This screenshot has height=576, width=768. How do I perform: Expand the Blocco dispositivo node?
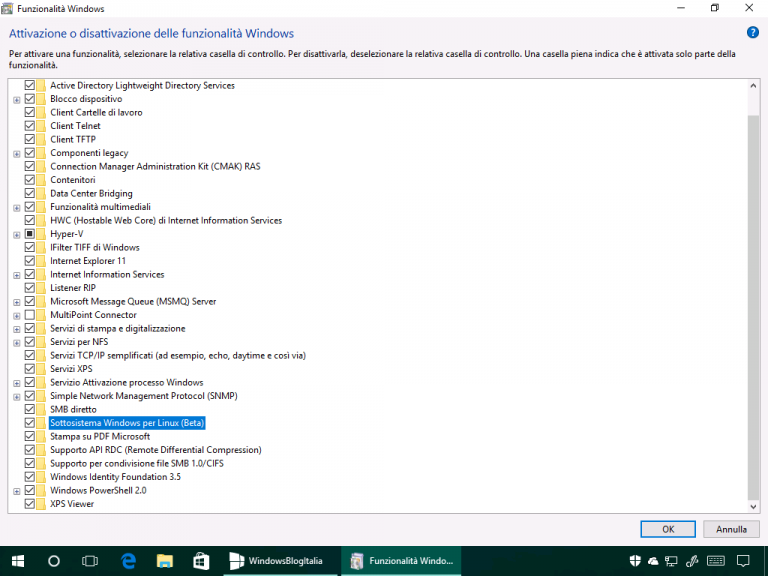click(x=17, y=100)
